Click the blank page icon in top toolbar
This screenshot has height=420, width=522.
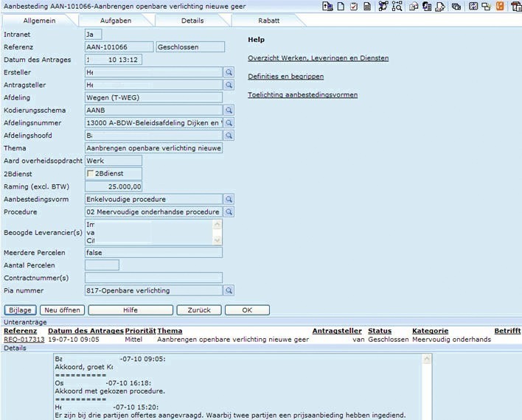click(x=341, y=6)
